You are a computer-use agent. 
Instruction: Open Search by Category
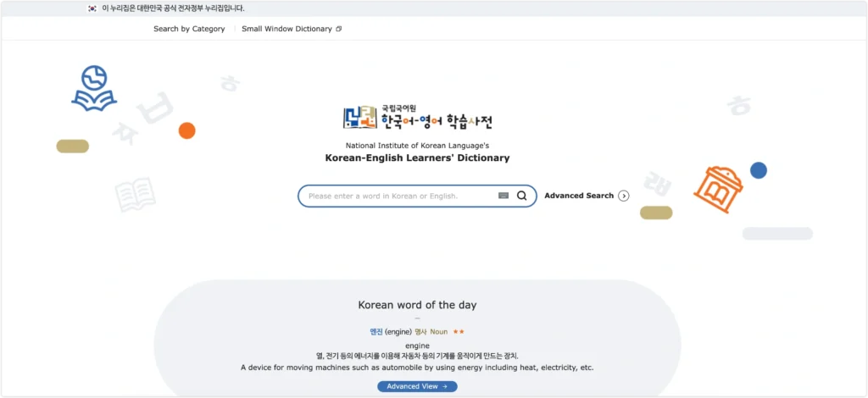189,29
